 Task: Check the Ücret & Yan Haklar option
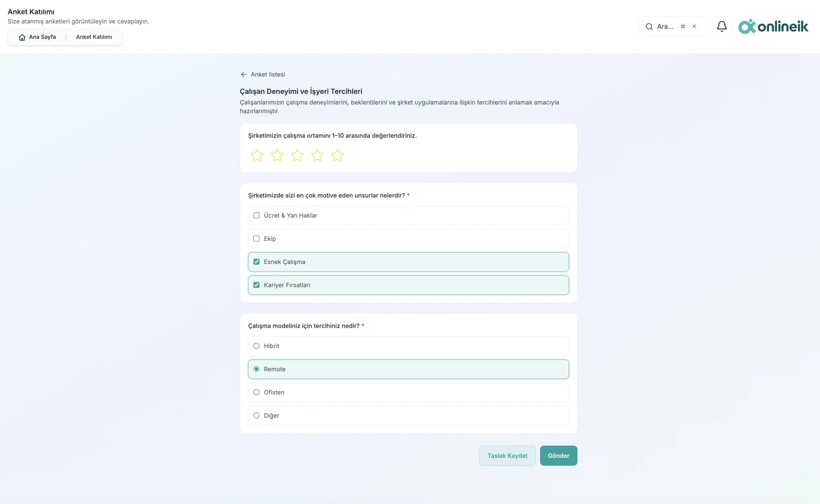408,215
